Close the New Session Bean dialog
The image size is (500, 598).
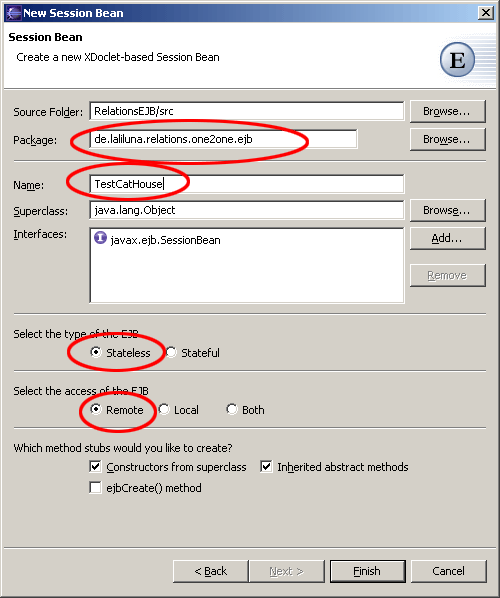486,13
